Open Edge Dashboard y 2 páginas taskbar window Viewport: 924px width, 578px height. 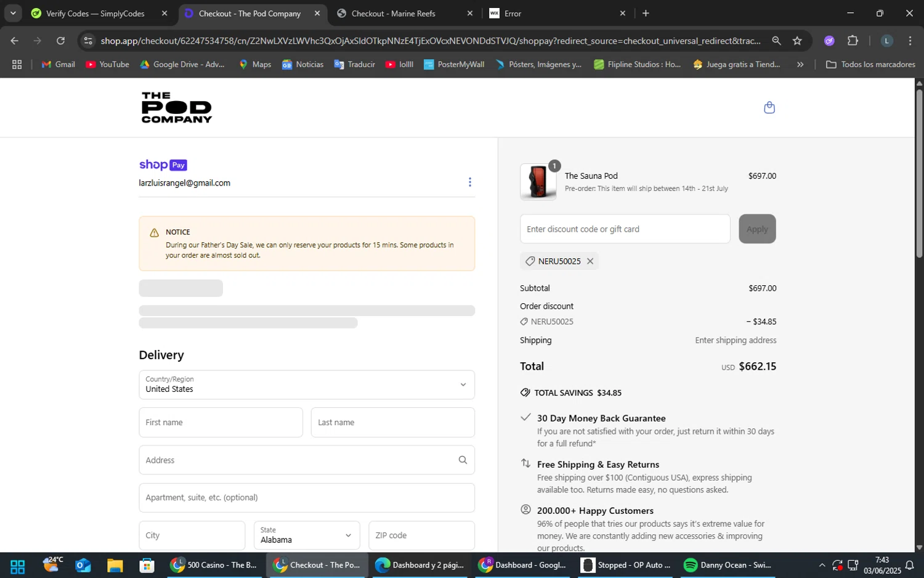(x=419, y=566)
